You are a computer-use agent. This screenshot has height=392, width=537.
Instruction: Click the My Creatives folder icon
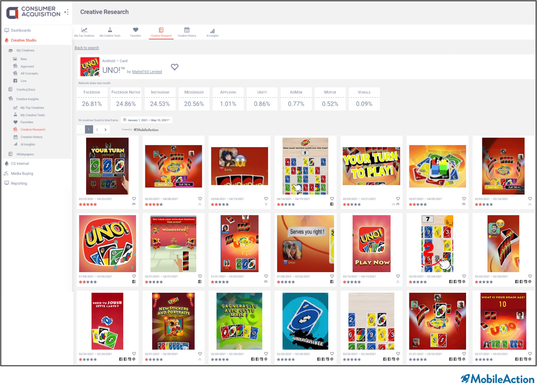[x=10, y=50]
